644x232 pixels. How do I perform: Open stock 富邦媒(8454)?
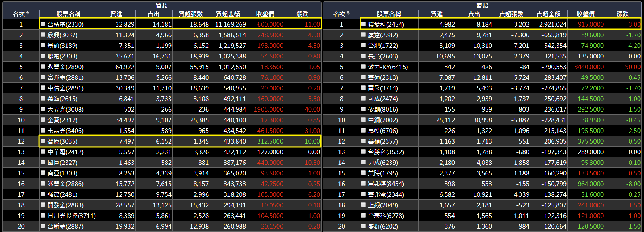pos(386,184)
